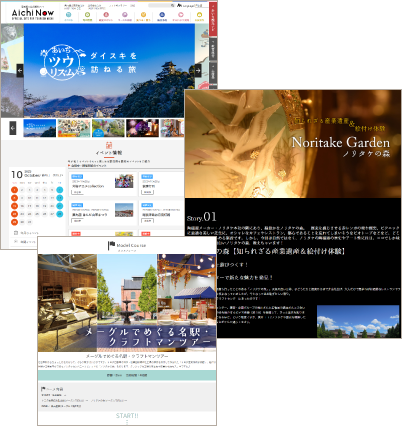Select the green hiking trail banner thumbnail
The height and width of the screenshot is (426, 402).
click(x=108, y=128)
